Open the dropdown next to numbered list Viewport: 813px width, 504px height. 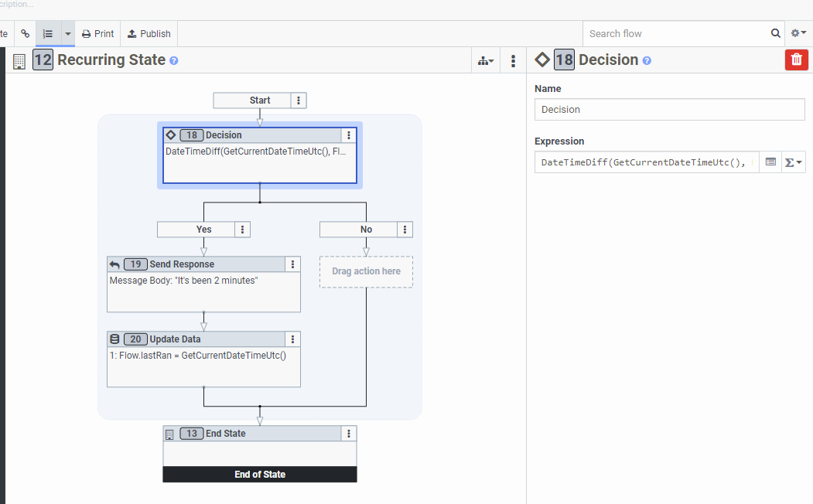(x=67, y=34)
